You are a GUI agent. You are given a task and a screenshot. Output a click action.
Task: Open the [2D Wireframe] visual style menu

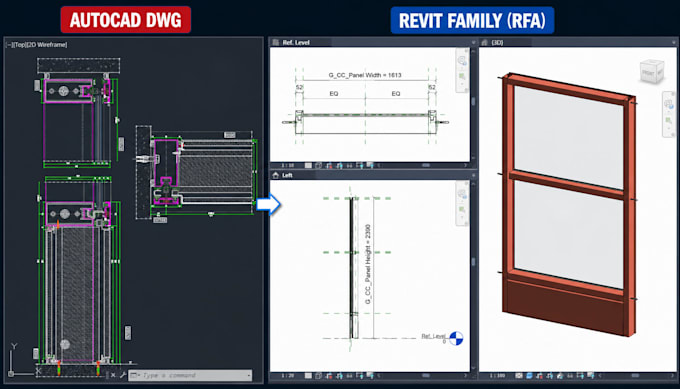[46, 45]
